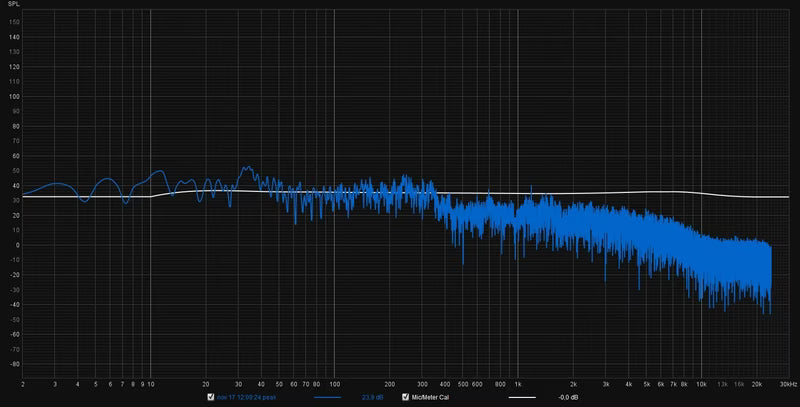
Task: Click the 2k label on frequency axis
Action: coord(573,382)
